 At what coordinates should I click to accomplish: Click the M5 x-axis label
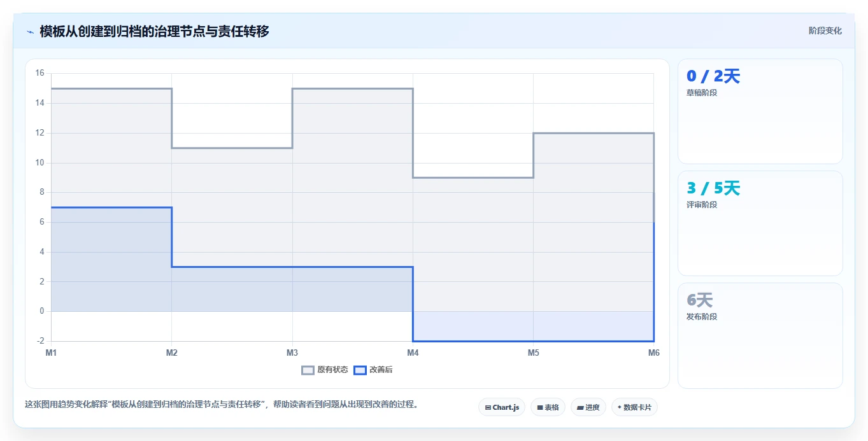(533, 353)
